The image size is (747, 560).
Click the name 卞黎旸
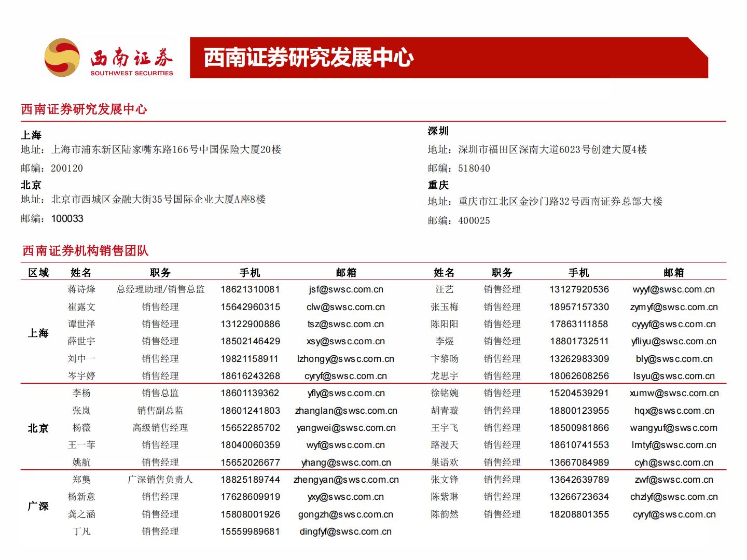(445, 359)
